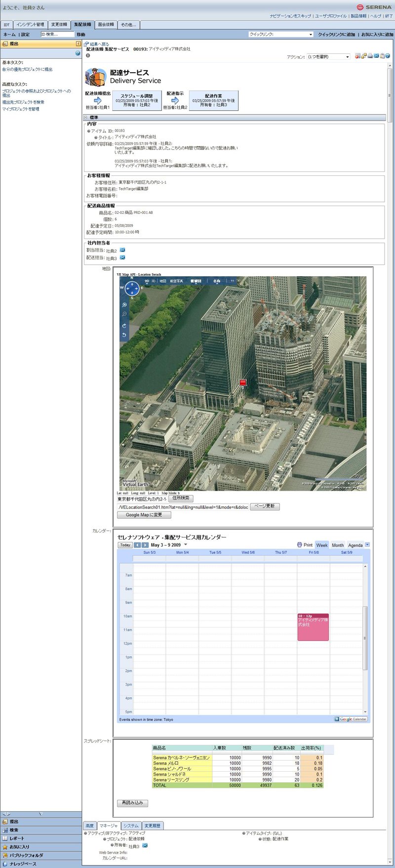The height and width of the screenshot is (868, 395).
Task: Click 自分の優先プロジェクトに提出 link
Action: pyautogui.click(x=27, y=70)
